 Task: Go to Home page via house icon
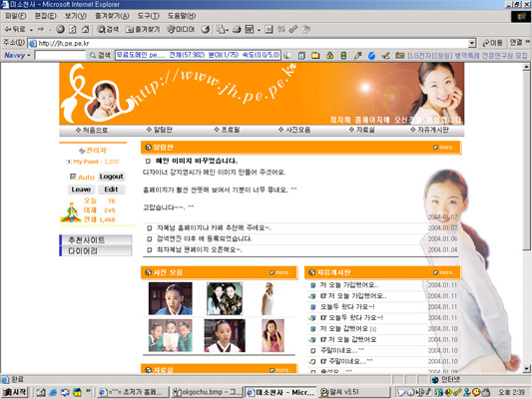pos(85,30)
